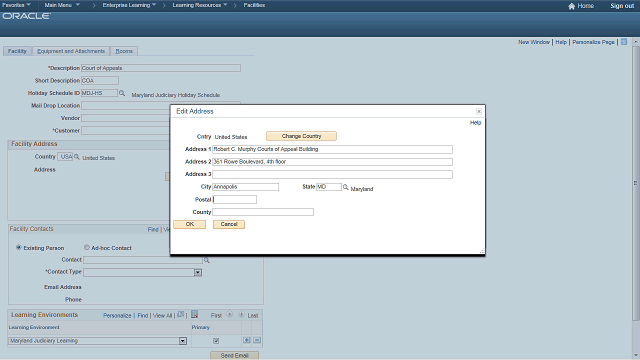Click Find link in Learning Environments
The image size is (640, 360).
(x=142, y=316)
